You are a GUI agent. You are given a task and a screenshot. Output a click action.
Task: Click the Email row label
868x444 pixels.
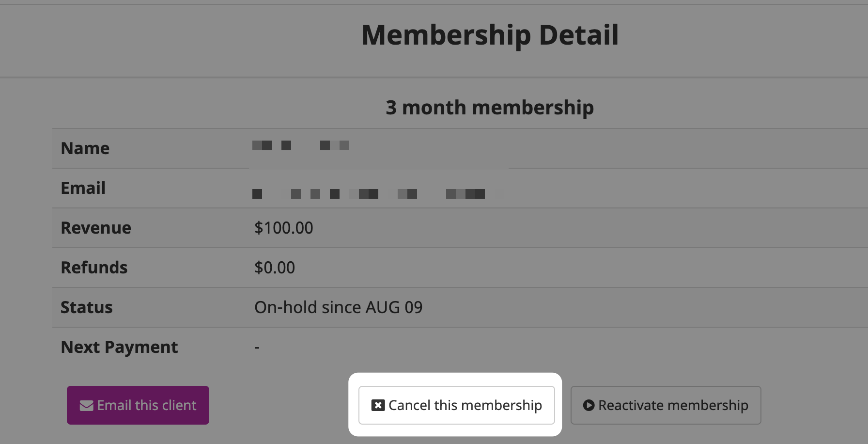tap(83, 188)
